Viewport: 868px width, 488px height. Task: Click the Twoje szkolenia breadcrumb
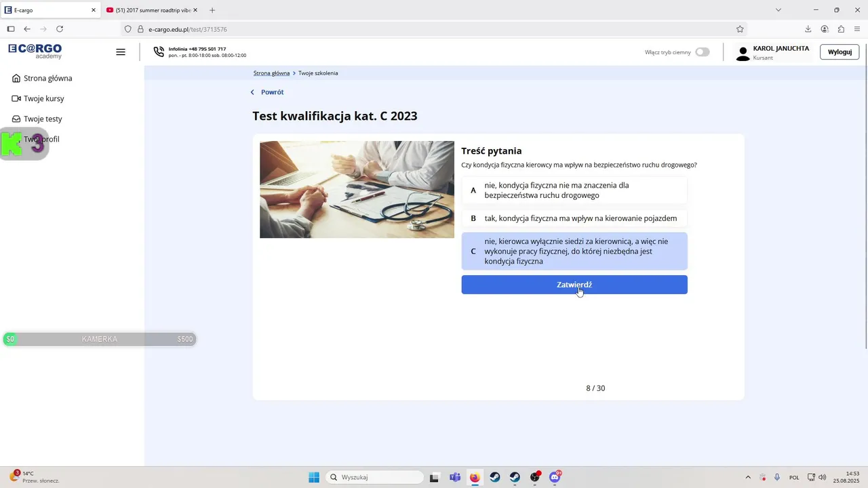point(318,73)
